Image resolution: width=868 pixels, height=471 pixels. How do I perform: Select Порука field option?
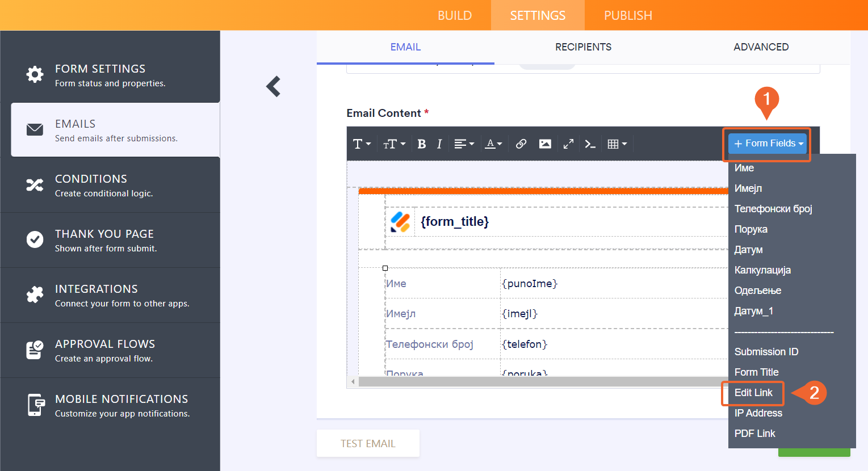point(792,229)
